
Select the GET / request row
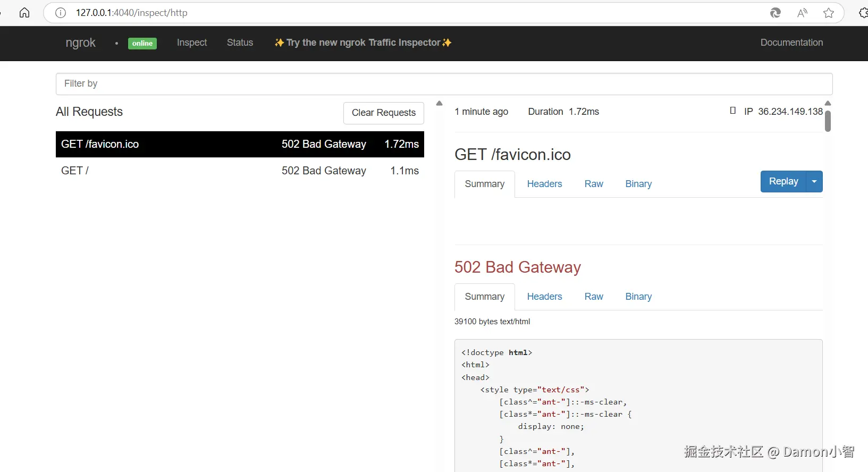coord(240,171)
